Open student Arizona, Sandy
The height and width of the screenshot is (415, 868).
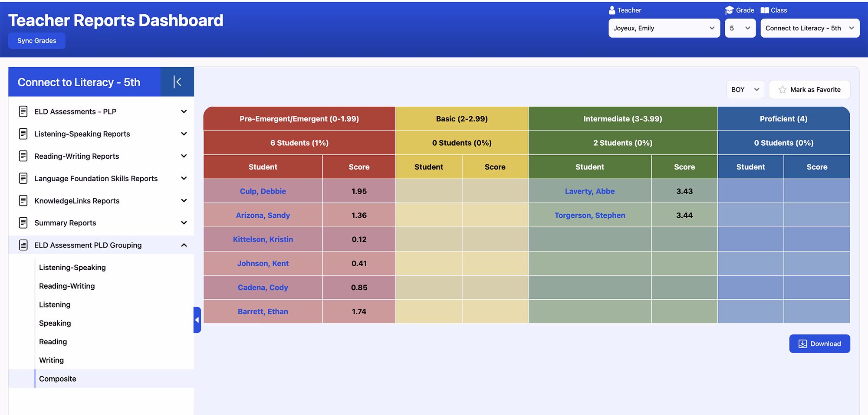263,215
